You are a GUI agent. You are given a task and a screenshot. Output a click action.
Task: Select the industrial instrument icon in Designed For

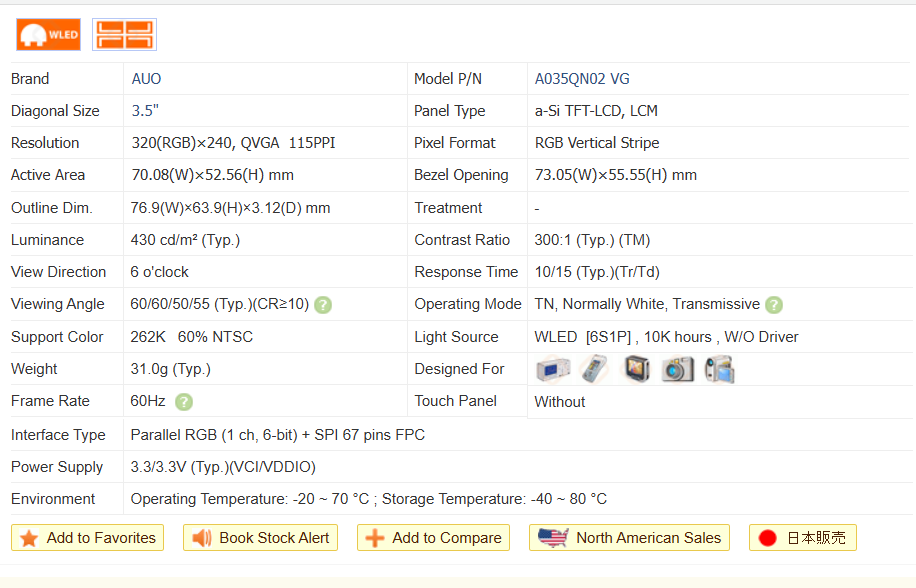552,369
